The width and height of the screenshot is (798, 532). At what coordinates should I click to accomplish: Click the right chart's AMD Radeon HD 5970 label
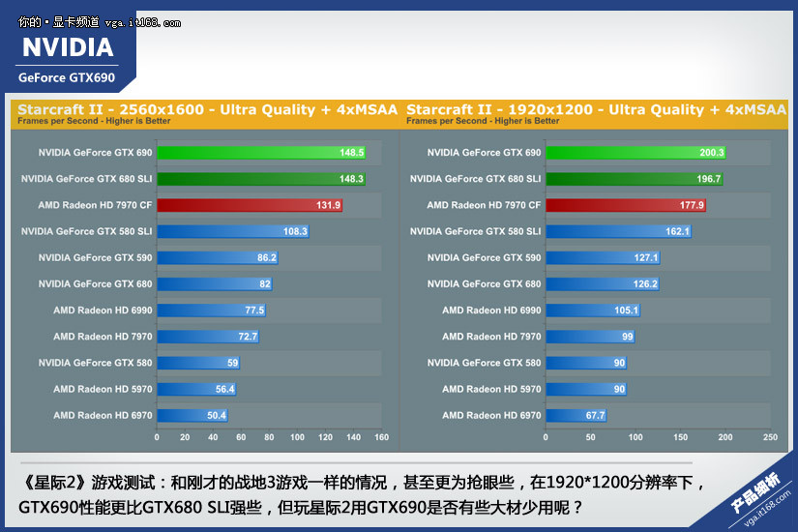[491, 389]
